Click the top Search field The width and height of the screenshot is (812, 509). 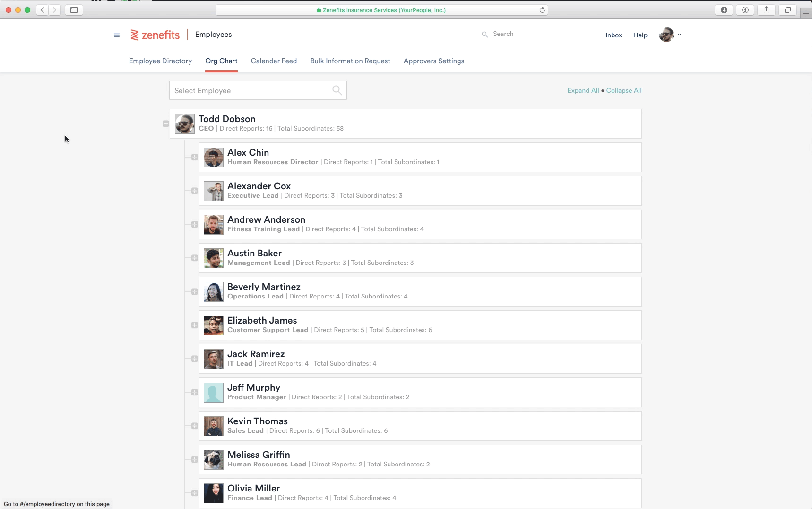534,35
